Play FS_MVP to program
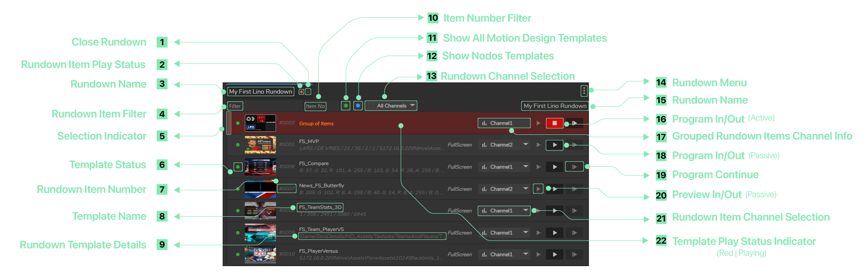This screenshot has width=868, height=280. (x=554, y=145)
